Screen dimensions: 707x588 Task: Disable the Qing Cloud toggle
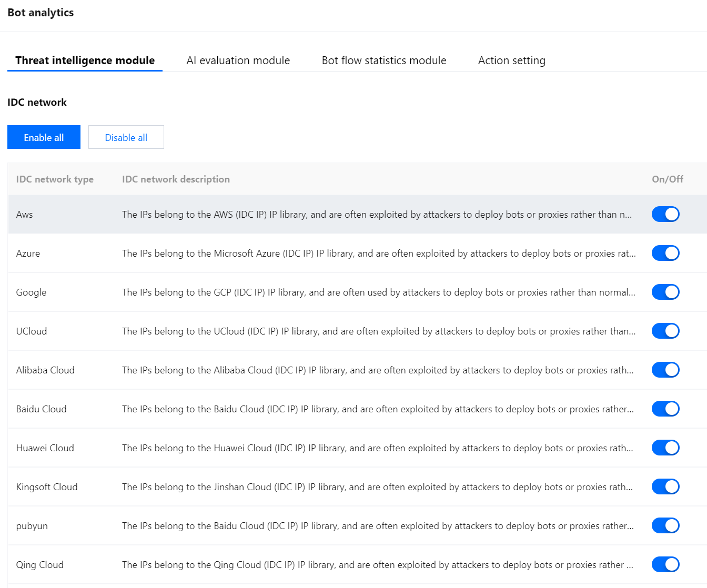[x=665, y=564]
